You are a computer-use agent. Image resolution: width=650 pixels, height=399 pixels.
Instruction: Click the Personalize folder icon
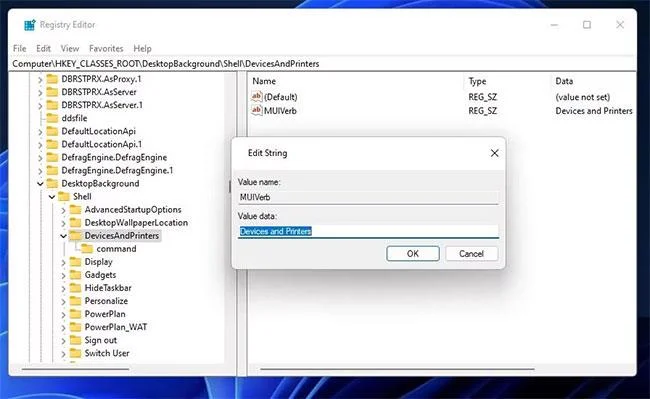click(75, 301)
